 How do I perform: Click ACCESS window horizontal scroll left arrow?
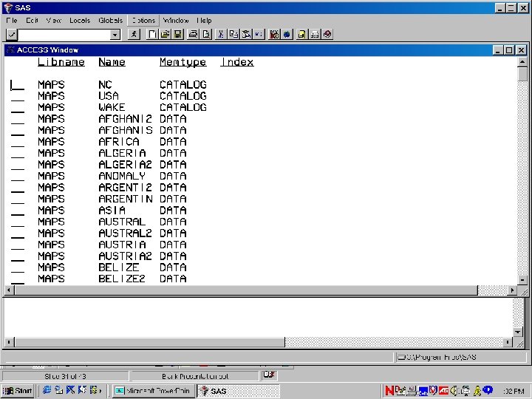(x=9, y=290)
